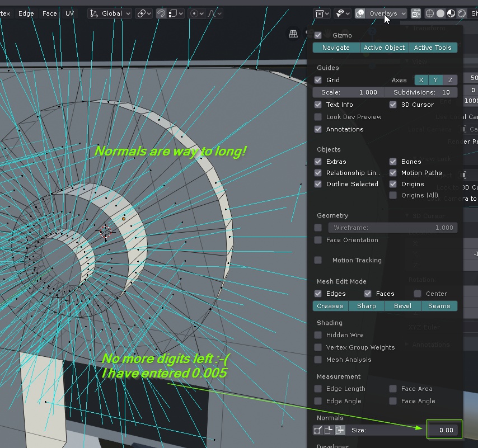Image resolution: width=478 pixels, height=448 pixels.
Task: Enable Face Angle checkbox
Action: click(x=393, y=401)
